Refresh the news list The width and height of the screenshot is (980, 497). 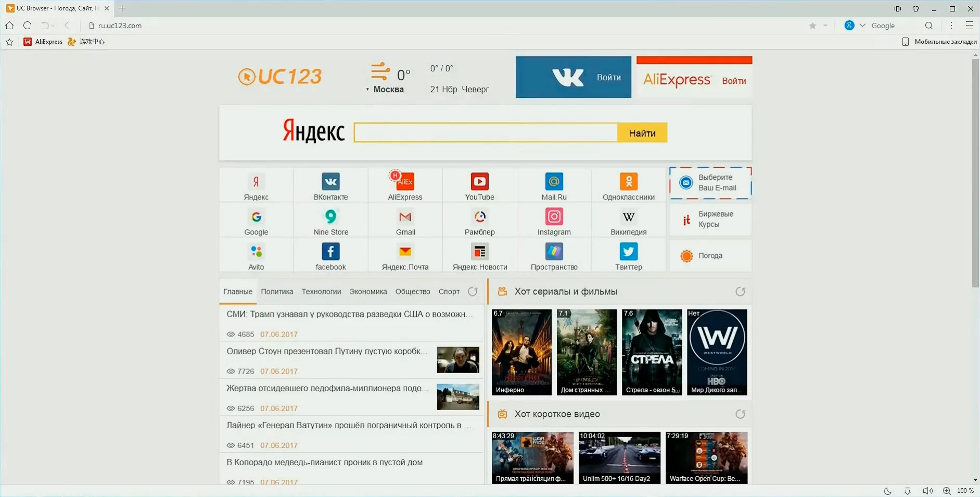pos(473,292)
